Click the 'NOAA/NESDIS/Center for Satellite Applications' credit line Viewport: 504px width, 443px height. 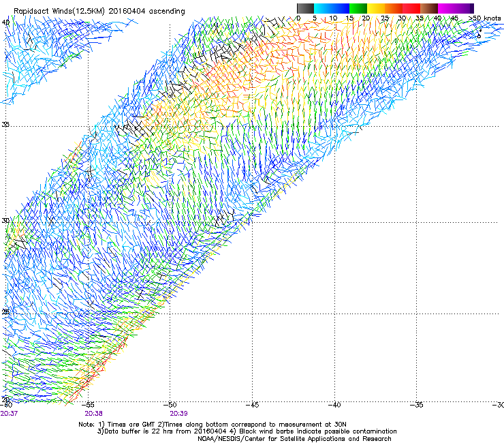[x=294, y=439]
